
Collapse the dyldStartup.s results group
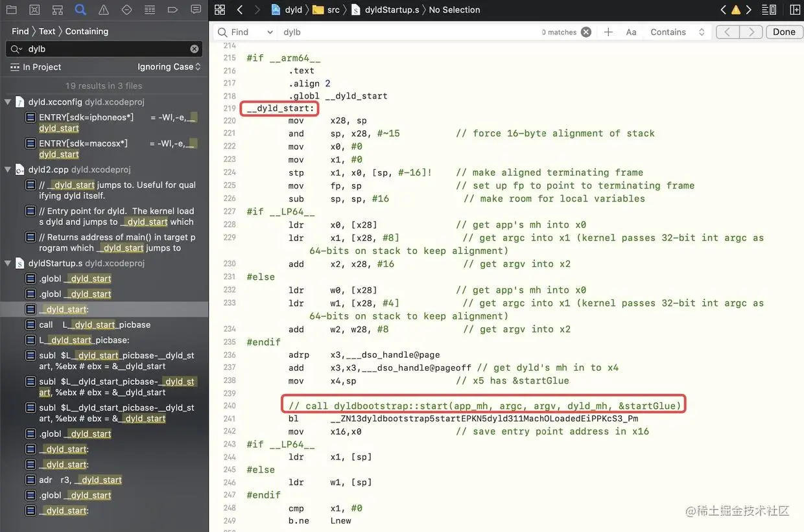(6, 263)
